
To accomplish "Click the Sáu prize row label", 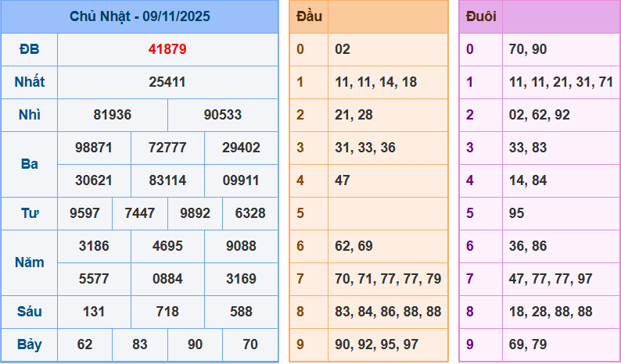I will (x=29, y=312).
